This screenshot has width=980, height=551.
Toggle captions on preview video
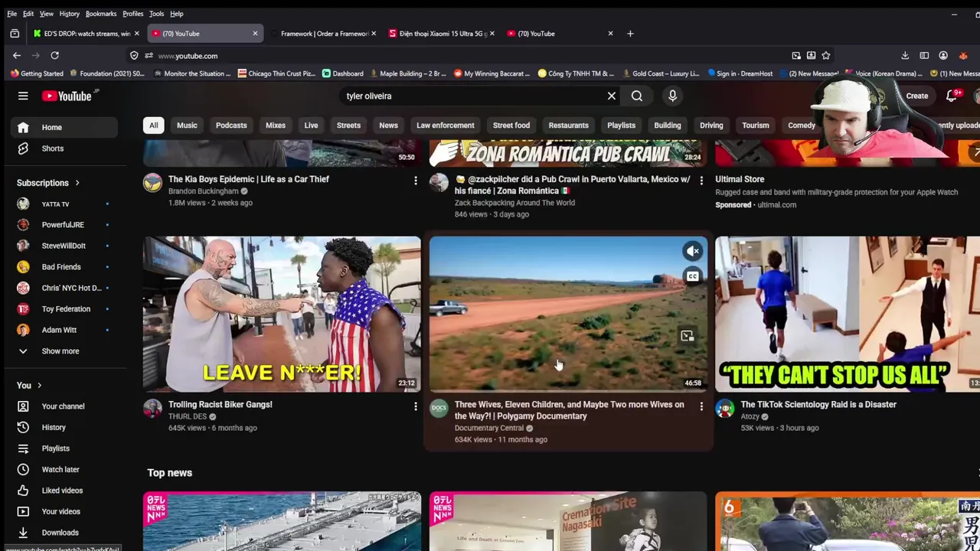693,276
